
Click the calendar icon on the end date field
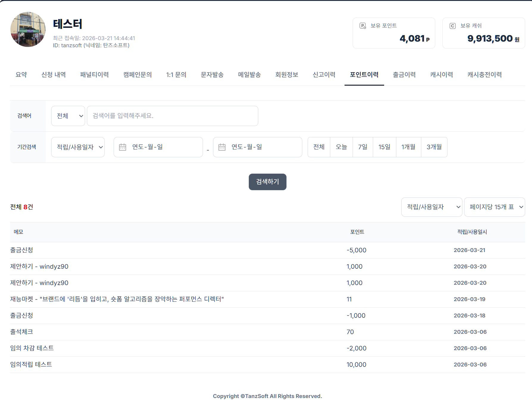point(222,147)
